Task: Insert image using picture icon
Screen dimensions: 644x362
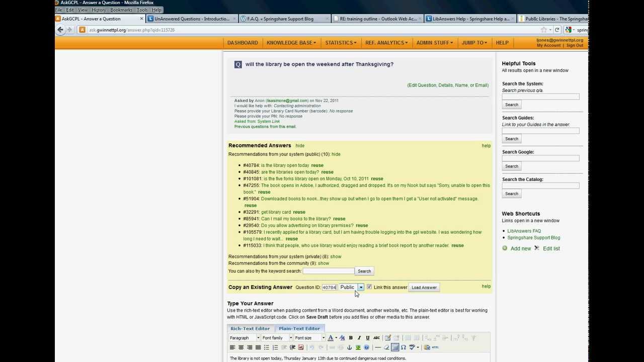Action: pyautogui.click(x=358, y=347)
